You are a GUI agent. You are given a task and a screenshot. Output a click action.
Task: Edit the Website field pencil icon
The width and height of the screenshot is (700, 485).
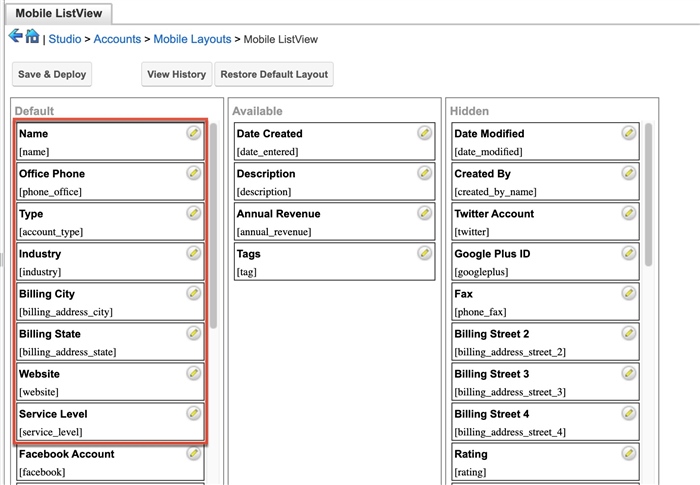(x=194, y=373)
